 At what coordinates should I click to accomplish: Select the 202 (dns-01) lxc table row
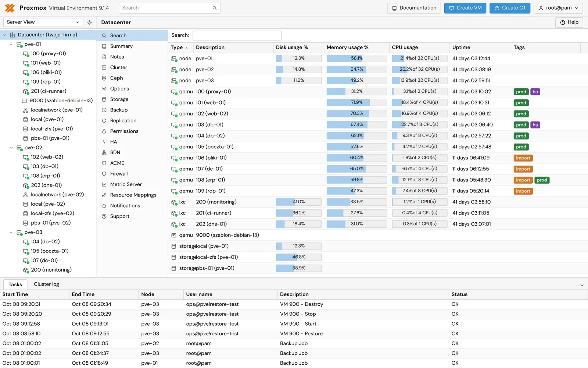378,224
